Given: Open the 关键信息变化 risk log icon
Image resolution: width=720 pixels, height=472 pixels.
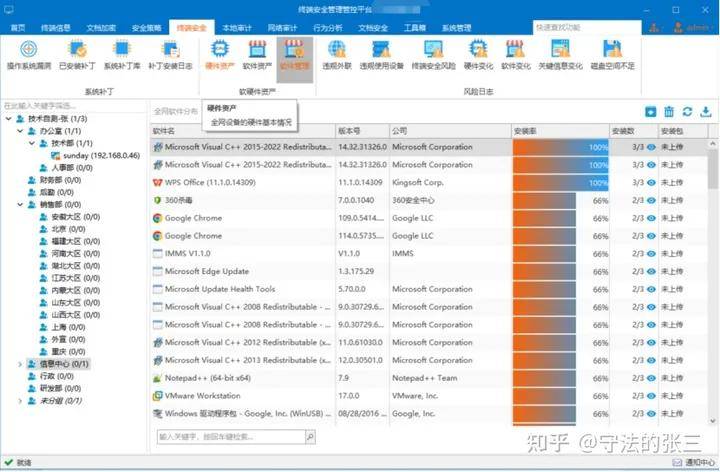Looking at the screenshot, I should pos(560,55).
